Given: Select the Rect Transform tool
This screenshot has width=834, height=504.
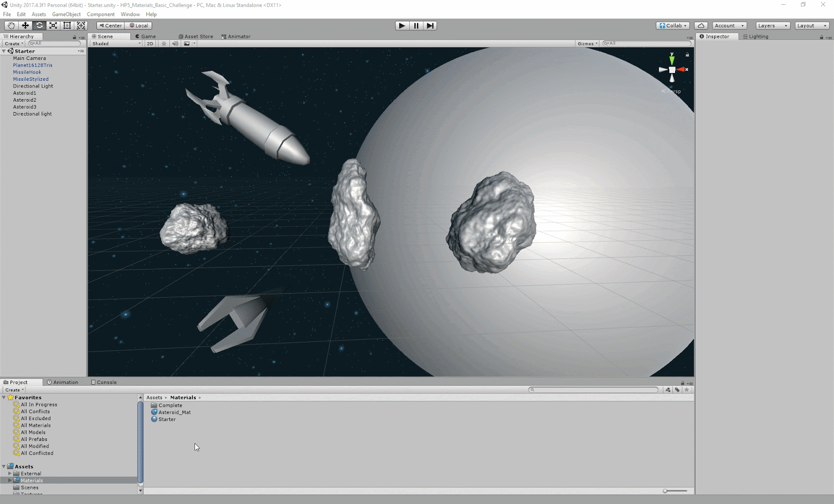Looking at the screenshot, I should [x=67, y=26].
